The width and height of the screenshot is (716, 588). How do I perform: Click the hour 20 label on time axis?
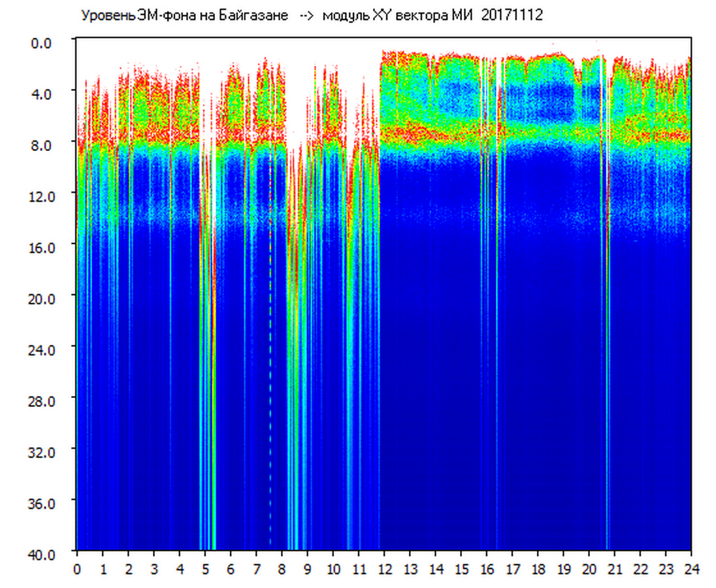coord(589,569)
